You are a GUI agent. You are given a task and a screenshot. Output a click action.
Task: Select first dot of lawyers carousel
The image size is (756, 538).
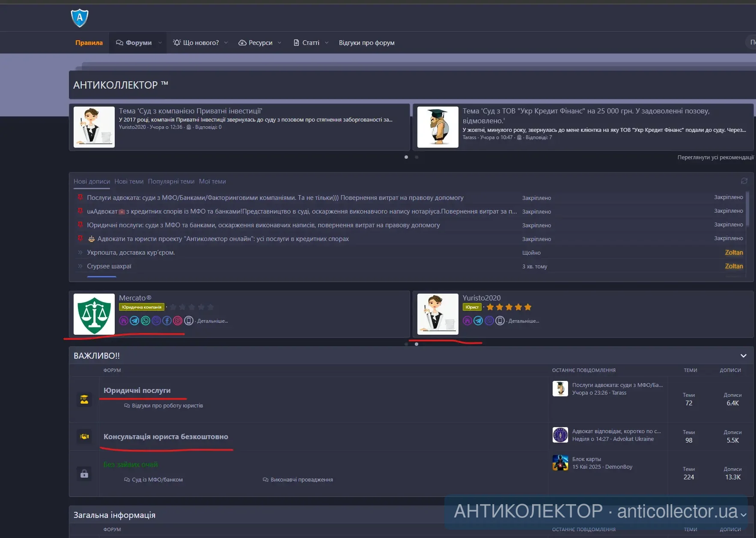(x=406, y=344)
